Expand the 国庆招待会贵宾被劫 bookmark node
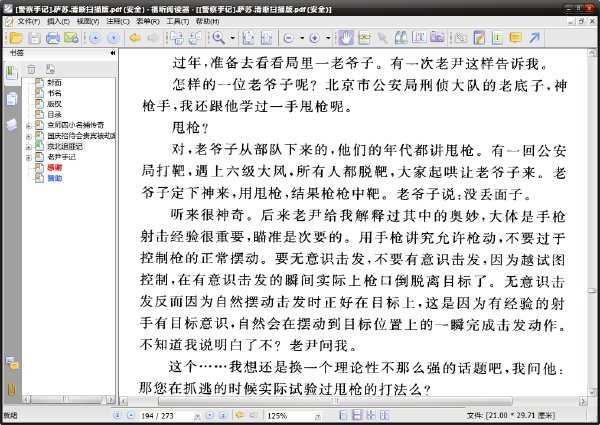 (x=29, y=136)
